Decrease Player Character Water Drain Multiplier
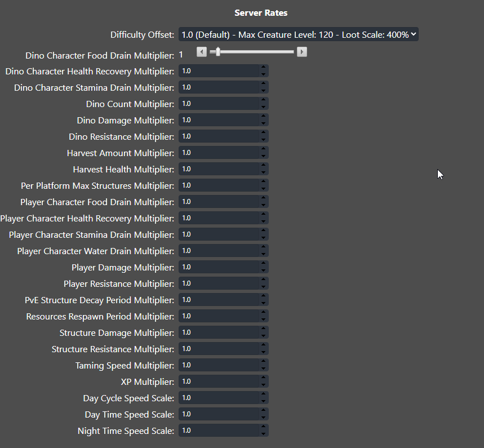Image resolution: width=484 pixels, height=448 pixels. (263, 254)
